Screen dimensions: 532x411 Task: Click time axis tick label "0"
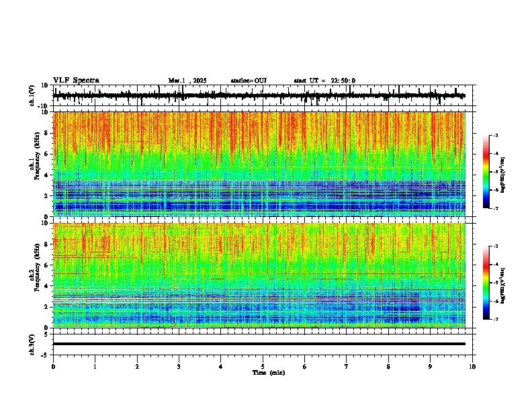pos(53,367)
